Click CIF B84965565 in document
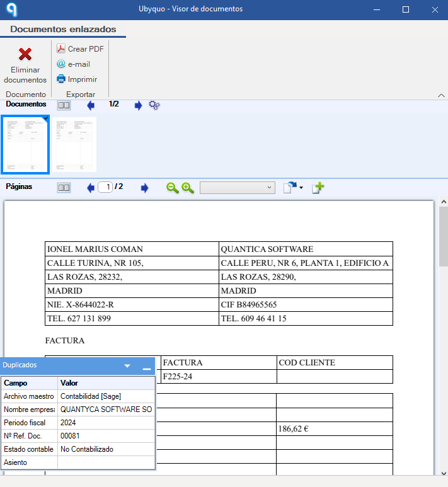Screen dimensions: 448x487 [x=248, y=304]
